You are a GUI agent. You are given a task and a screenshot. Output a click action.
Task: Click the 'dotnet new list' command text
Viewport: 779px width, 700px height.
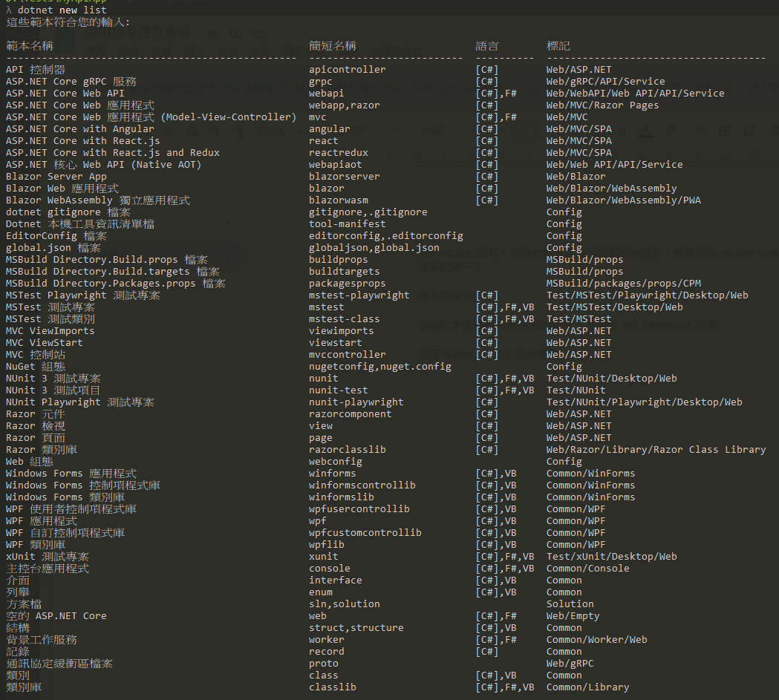click(x=62, y=10)
